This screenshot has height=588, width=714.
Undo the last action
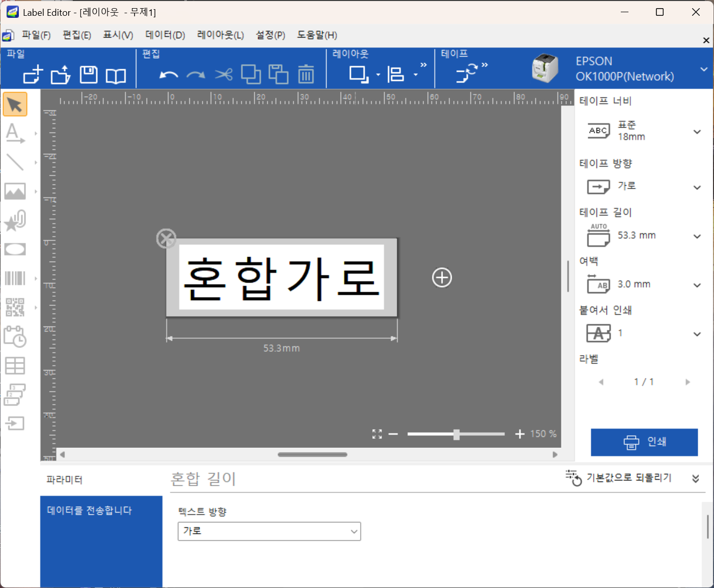tap(169, 75)
